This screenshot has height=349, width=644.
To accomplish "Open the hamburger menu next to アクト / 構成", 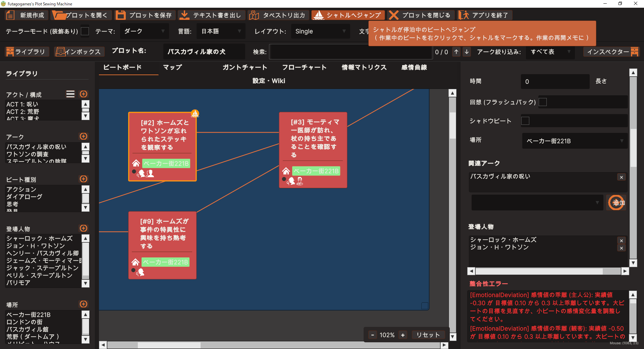I will (70, 94).
